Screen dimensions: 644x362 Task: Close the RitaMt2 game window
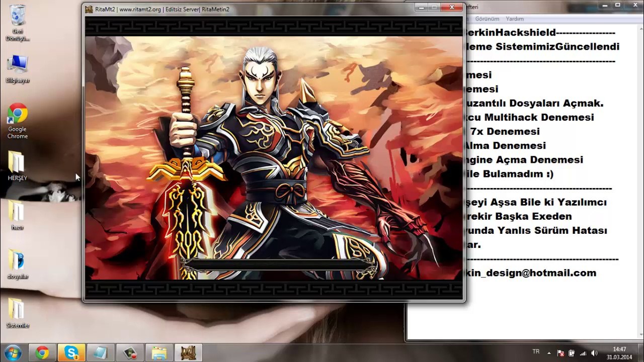point(451,8)
